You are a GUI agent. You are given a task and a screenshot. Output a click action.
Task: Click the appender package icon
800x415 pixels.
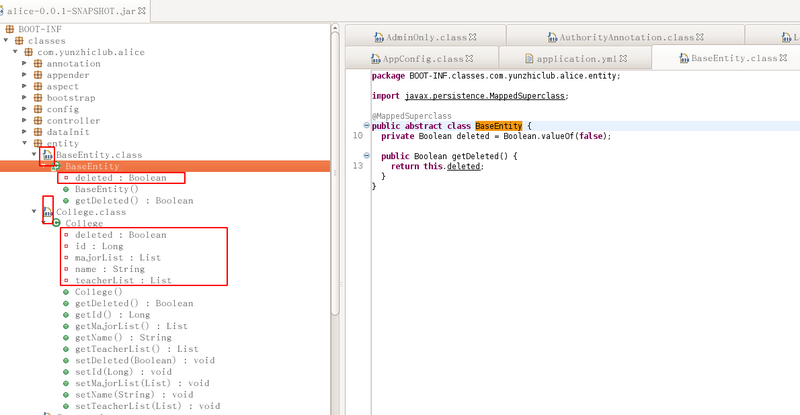click(x=38, y=75)
